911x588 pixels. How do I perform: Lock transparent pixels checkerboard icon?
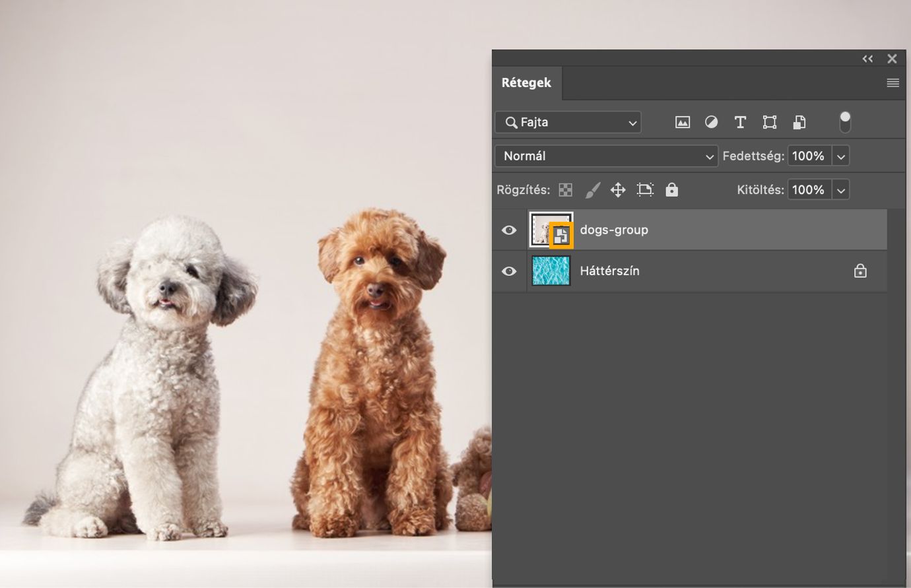tap(566, 190)
